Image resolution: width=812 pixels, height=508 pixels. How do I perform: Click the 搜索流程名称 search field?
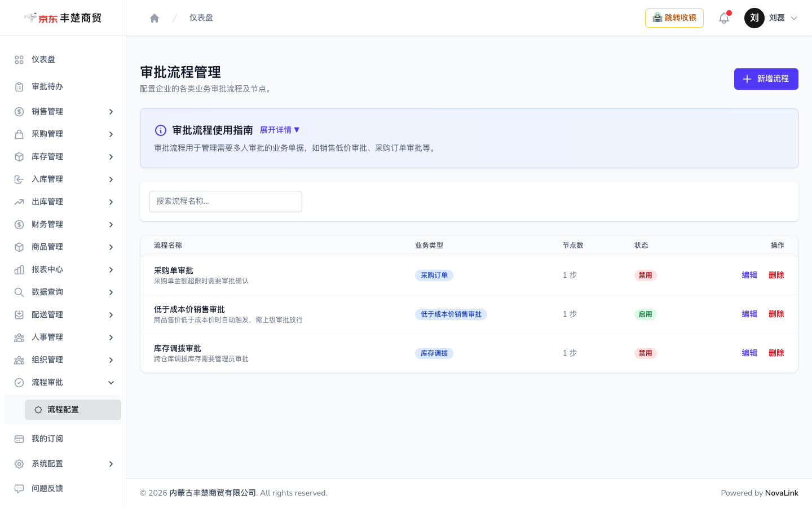point(226,202)
